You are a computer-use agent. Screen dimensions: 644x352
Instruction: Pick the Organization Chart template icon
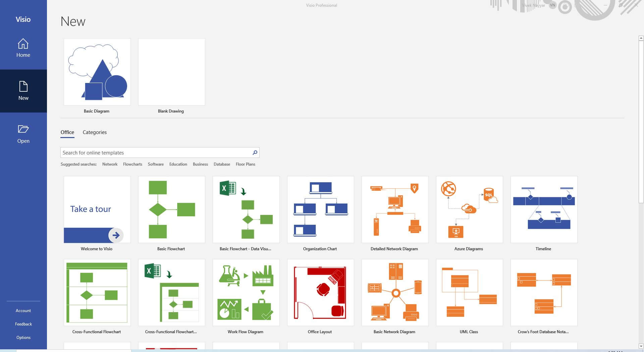[x=321, y=210]
